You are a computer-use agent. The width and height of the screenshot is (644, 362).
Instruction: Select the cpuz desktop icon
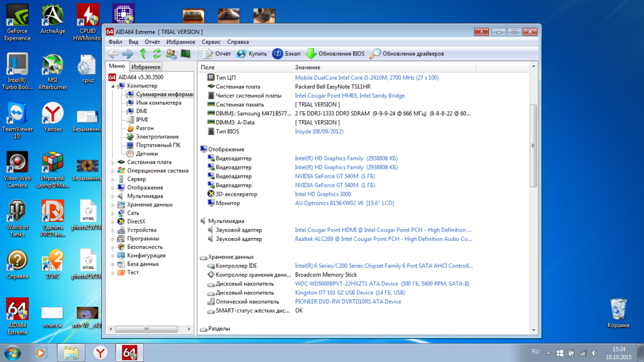pyautogui.click(x=87, y=69)
